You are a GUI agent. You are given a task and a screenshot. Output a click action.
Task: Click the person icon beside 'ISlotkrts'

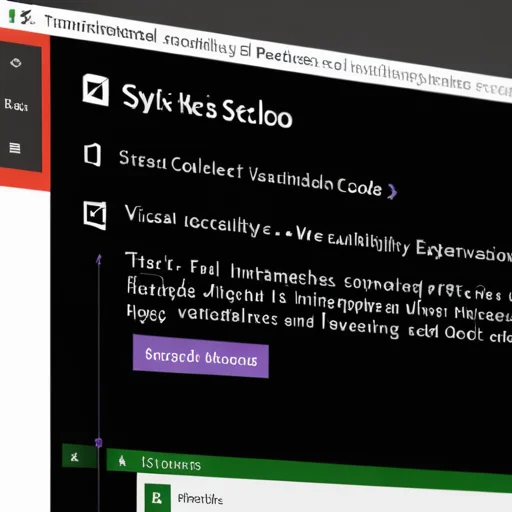pyautogui.click(x=122, y=461)
